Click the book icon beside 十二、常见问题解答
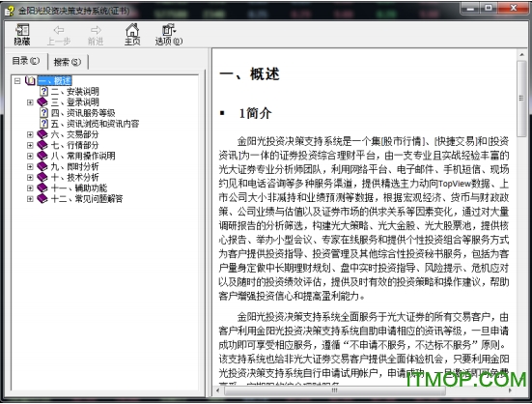Screen dimensions: 532x404 42,198
